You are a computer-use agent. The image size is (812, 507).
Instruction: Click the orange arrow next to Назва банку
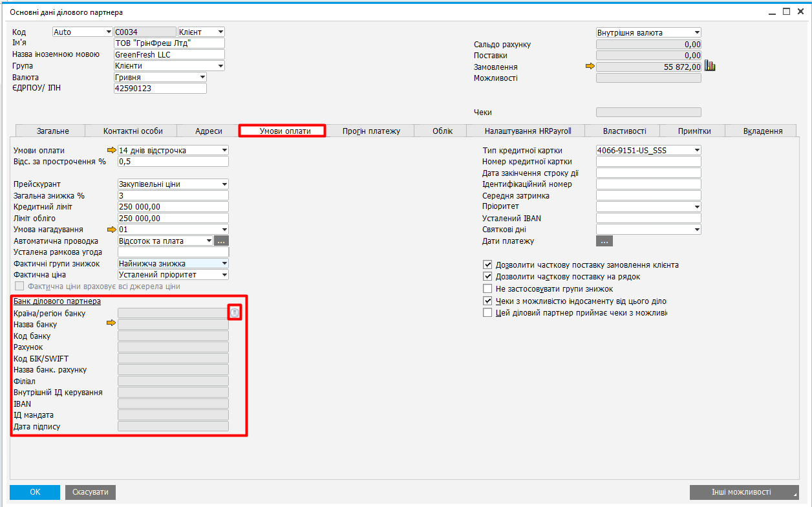point(111,324)
